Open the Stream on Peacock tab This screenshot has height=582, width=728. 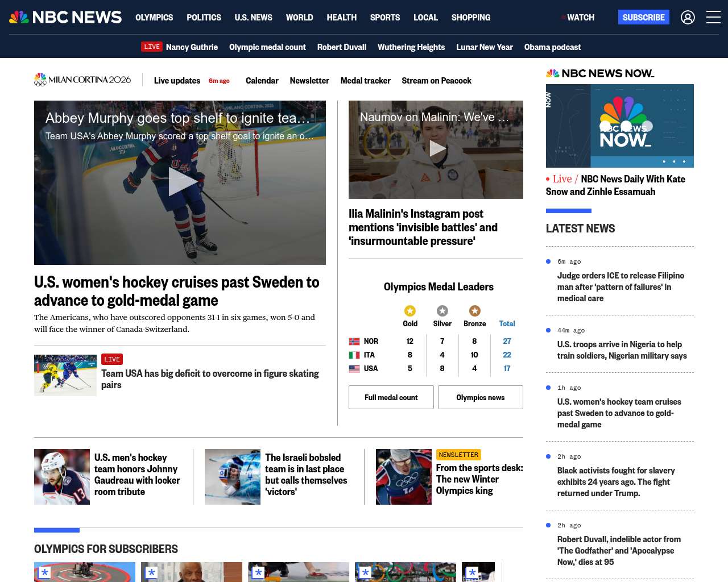click(x=437, y=81)
